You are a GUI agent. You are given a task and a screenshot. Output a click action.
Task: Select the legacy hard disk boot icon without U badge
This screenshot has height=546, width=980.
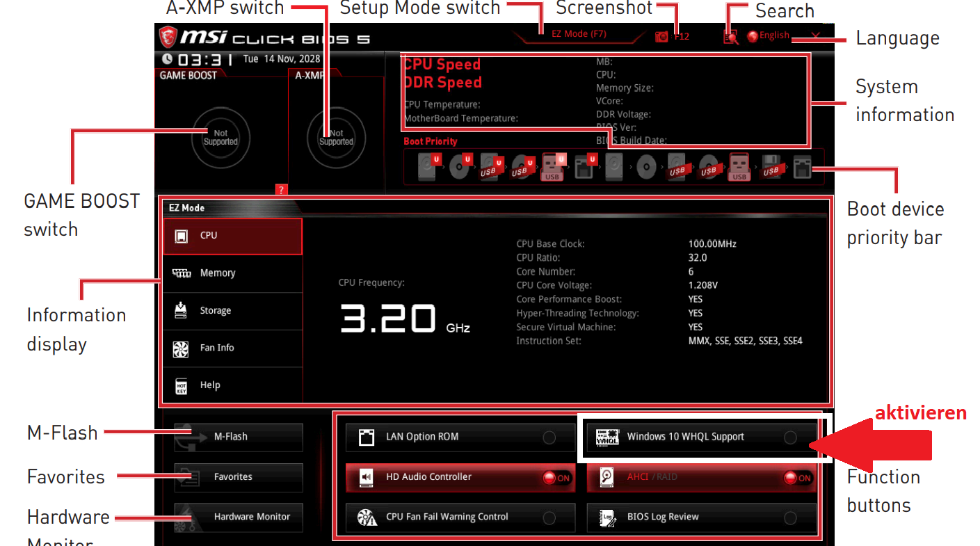[x=614, y=167]
